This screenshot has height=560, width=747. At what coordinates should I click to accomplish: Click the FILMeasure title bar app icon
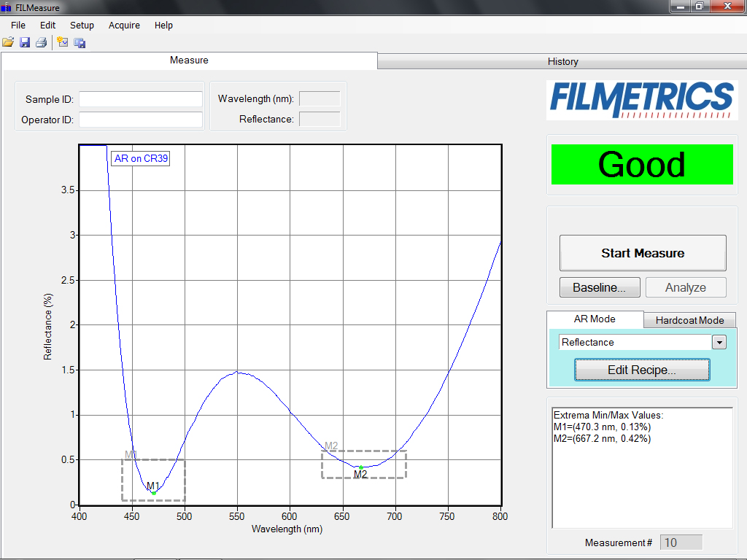pos(6,7)
